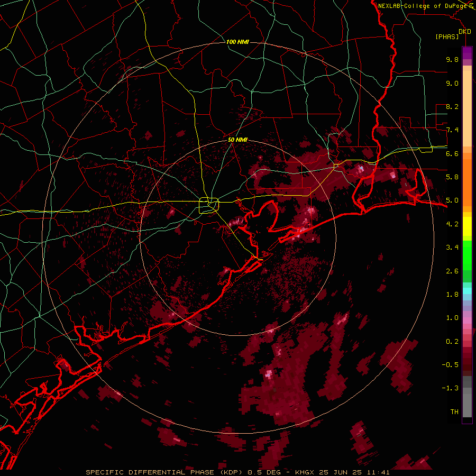
Task: Click the 8.2 value on the scale
Action: pyautogui.click(x=452, y=106)
